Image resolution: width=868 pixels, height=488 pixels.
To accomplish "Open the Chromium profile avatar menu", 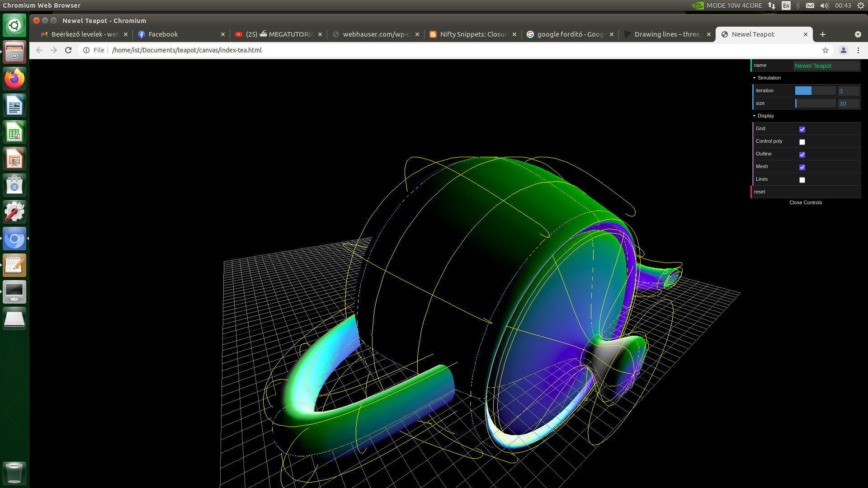I will point(843,50).
